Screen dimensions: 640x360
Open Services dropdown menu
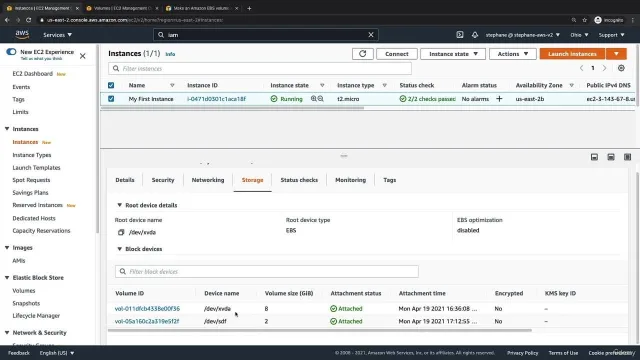[x=58, y=35]
